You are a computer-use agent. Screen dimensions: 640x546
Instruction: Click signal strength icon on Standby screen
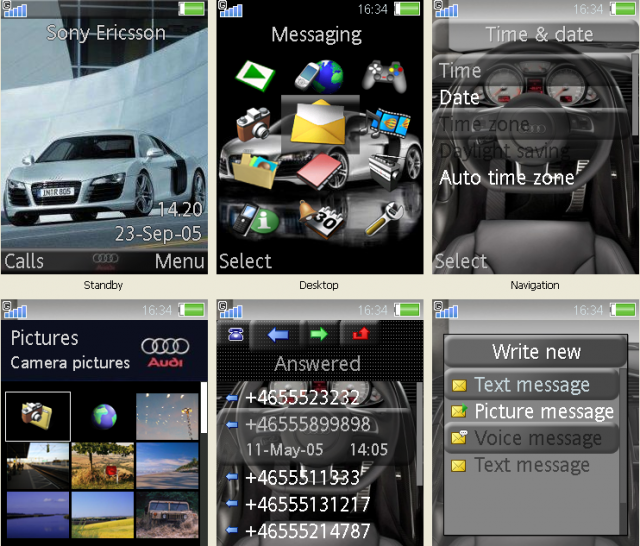[x=15, y=9]
